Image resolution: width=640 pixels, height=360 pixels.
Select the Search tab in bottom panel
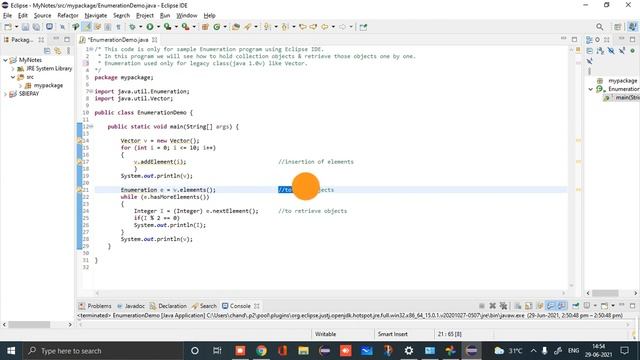pos(204,306)
